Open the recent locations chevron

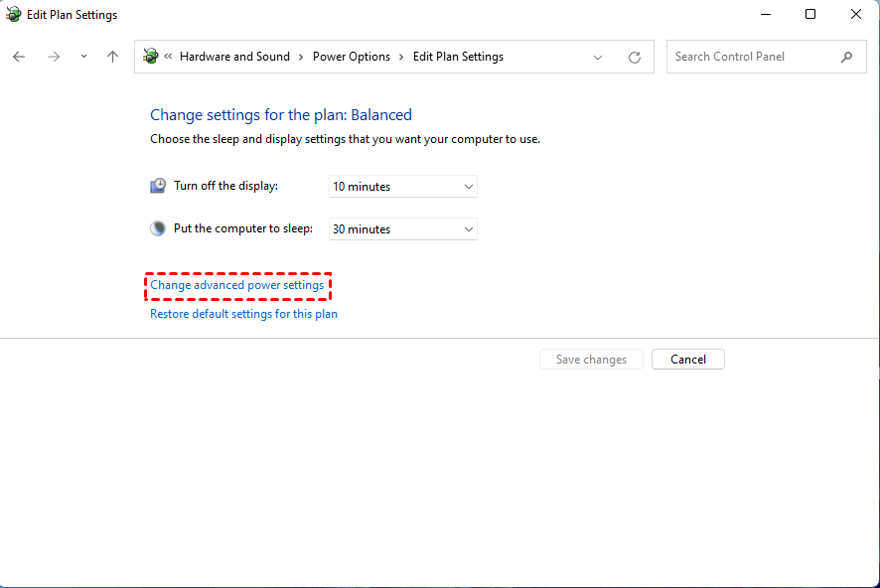click(x=83, y=57)
